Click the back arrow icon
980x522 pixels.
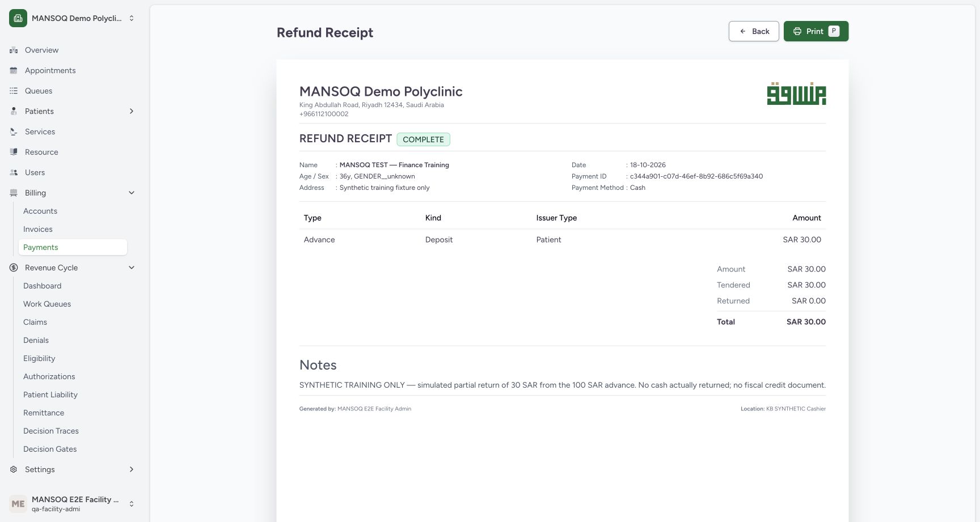point(743,31)
